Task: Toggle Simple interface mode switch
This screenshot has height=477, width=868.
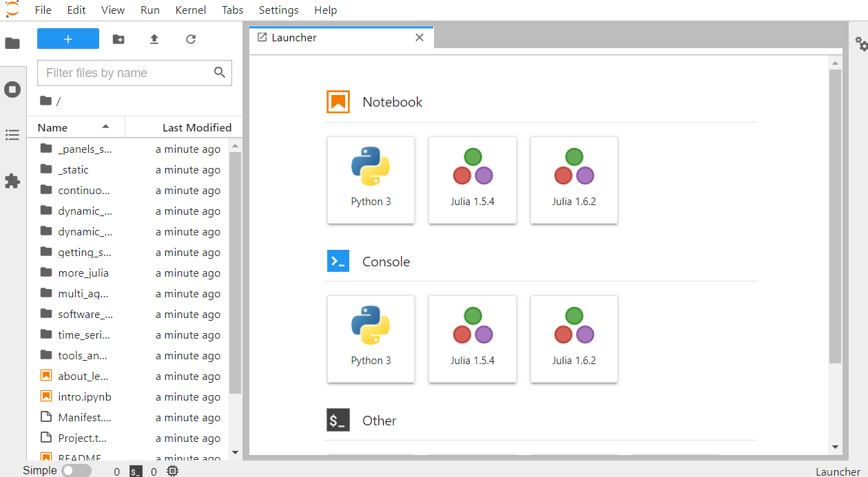Action: [76, 471]
